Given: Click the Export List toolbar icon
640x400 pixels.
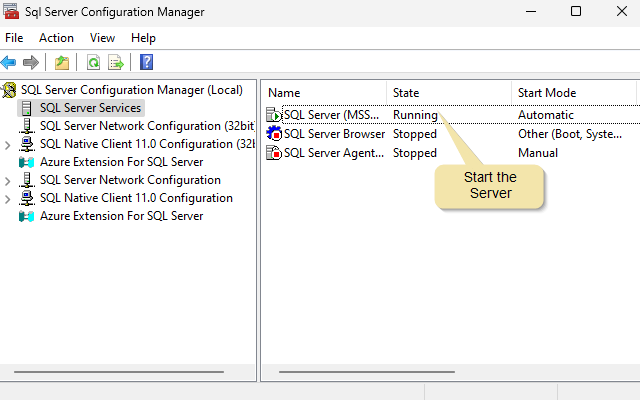Looking at the screenshot, I should (116, 62).
